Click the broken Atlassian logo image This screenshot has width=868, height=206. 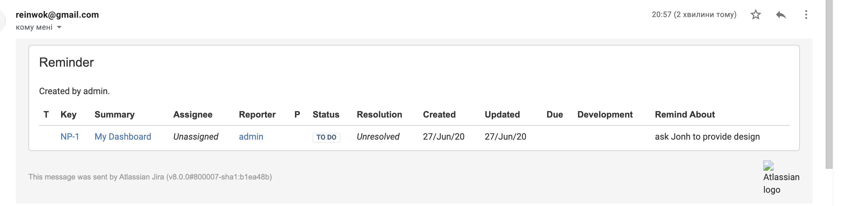[x=768, y=166]
